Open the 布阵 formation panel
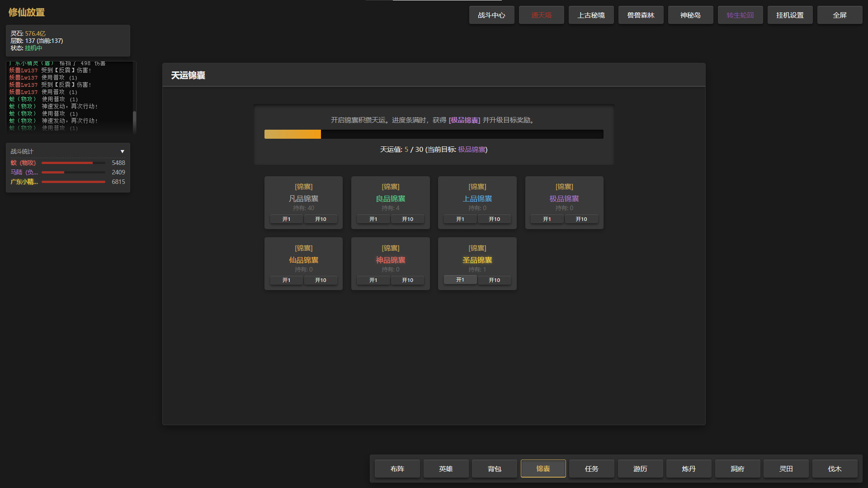The height and width of the screenshot is (488, 868). (x=397, y=469)
